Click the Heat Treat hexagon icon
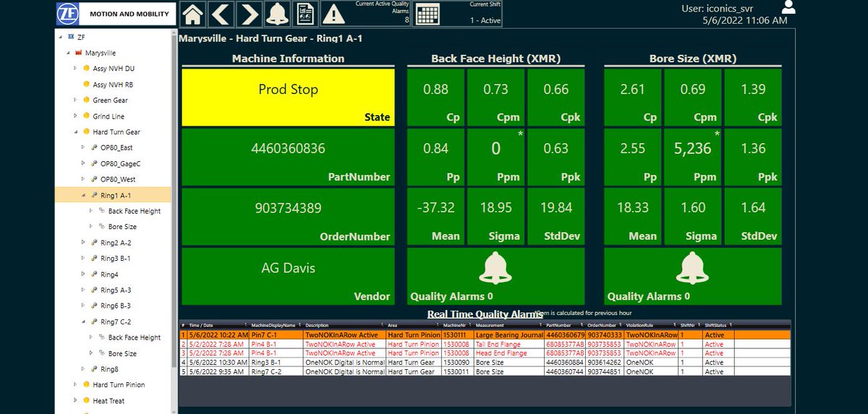Screen dimensions: 868x414 coord(87,401)
